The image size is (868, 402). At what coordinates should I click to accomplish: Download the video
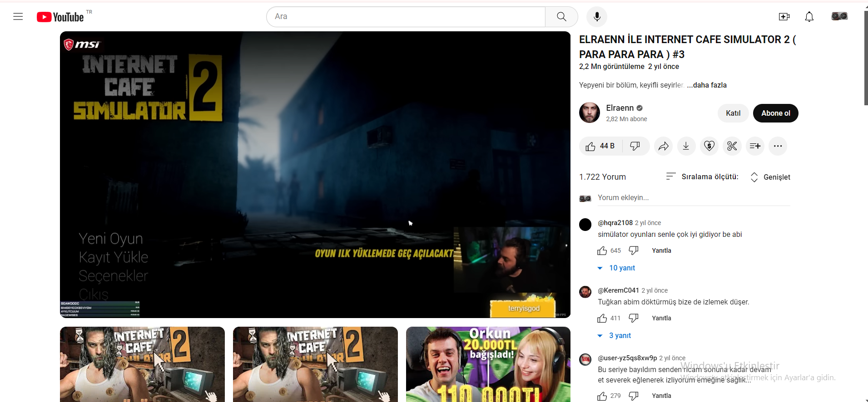[x=686, y=146]
